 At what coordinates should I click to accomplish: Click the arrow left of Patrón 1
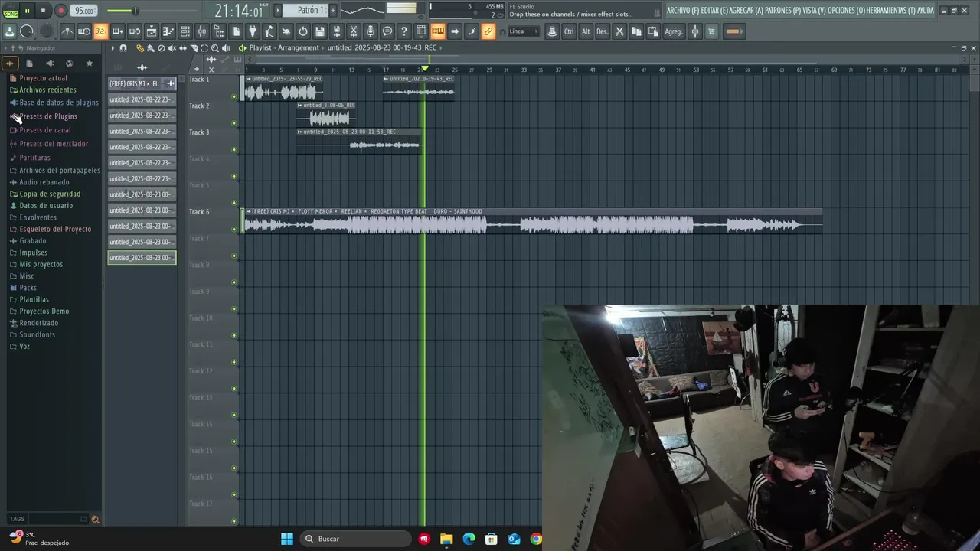point(279,11)
